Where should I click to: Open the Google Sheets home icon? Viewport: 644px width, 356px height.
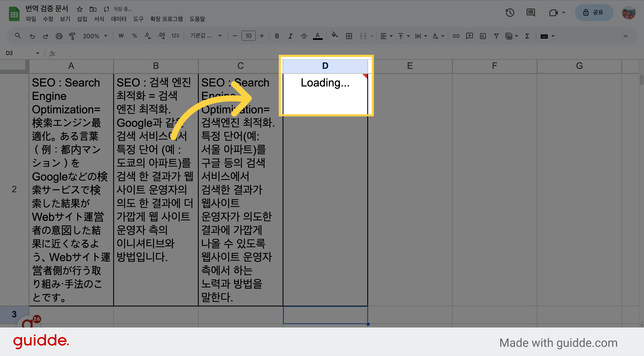pos(14,14)
